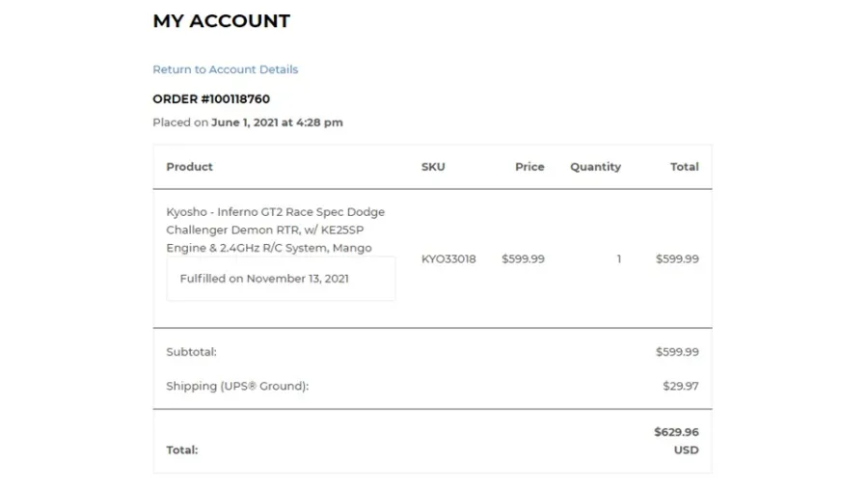
Task: Click the Shipping (UPS Ground) label
Action: click(237, 386)
